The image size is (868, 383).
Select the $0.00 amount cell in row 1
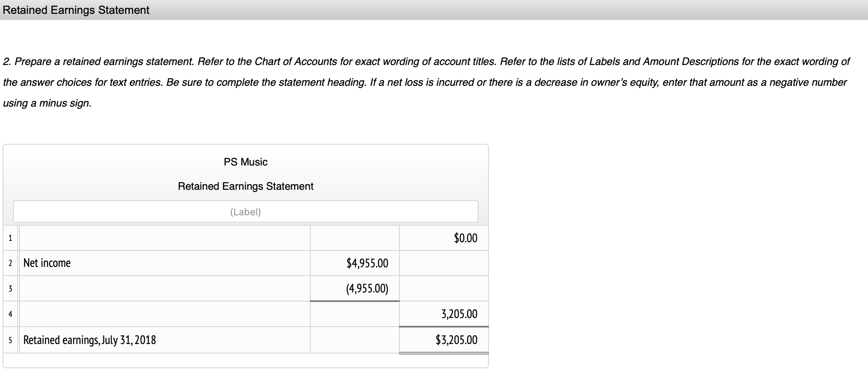pyautogui.click(x=443, y=237)
